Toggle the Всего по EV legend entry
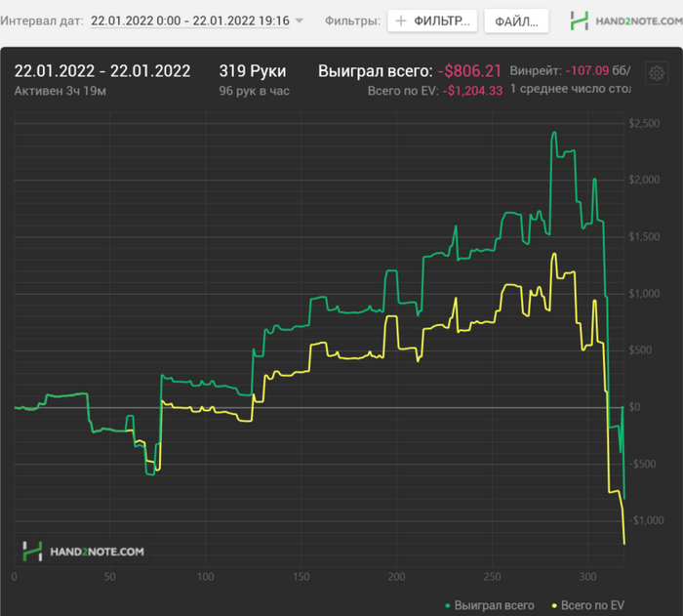The width and height of the screenshot is (683, 616). (x=588, y=605)
